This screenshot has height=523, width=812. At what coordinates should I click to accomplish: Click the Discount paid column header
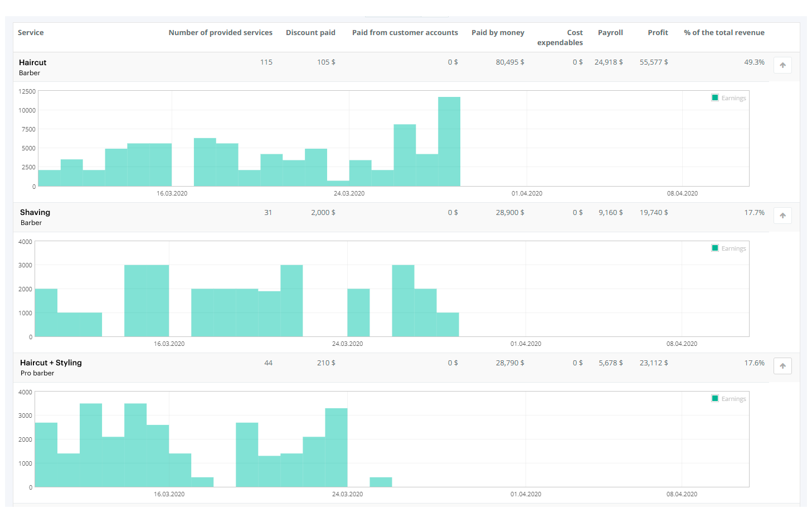pos(310,33)
